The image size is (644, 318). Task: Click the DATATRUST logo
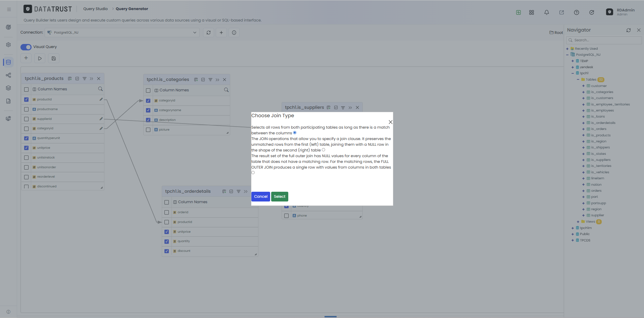point(48,9)
